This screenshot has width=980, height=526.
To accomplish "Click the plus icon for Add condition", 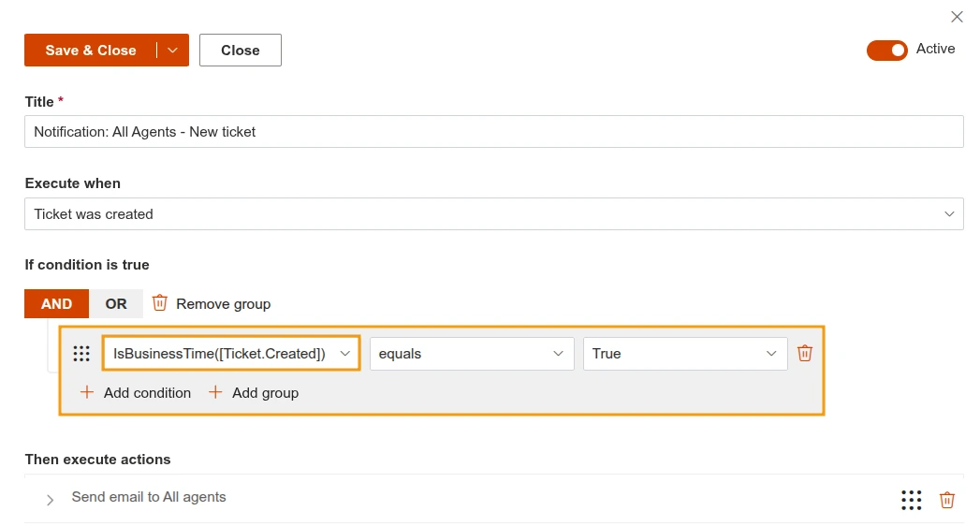I will [x=87, y=393].
